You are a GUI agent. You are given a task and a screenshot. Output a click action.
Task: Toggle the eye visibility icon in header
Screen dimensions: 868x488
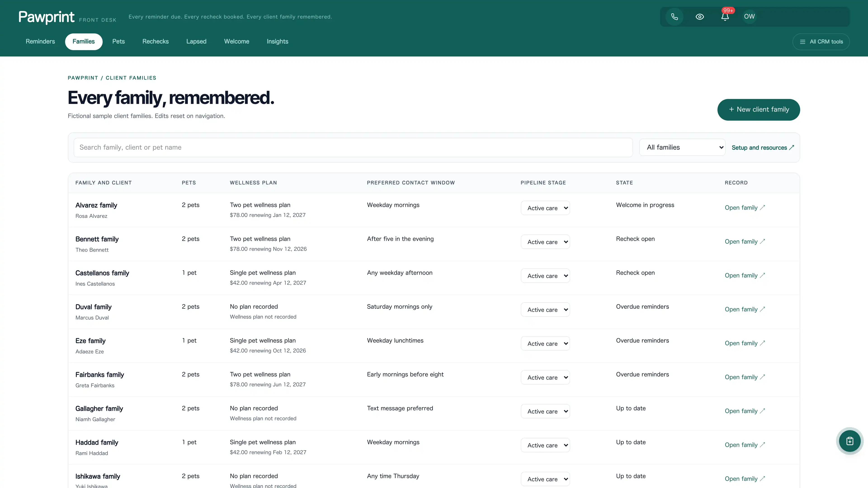pos(700,16)
